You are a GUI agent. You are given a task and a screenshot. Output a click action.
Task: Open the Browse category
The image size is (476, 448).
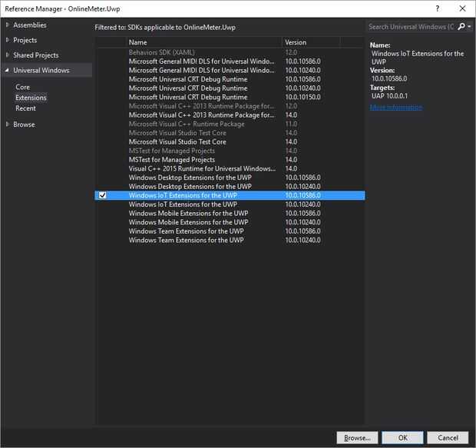[x=24, y=124]
